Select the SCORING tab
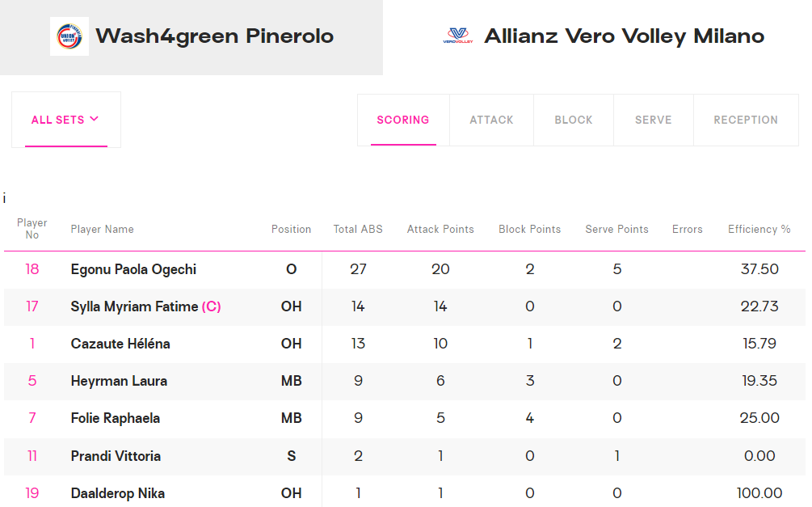812x507 pixels. pyautogui.click(x=403, y=120)
